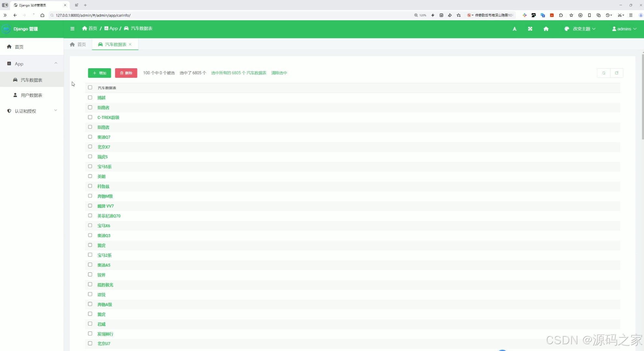
Task: Click the browser bookmark star icon
Action: click(x=459, y=15)
